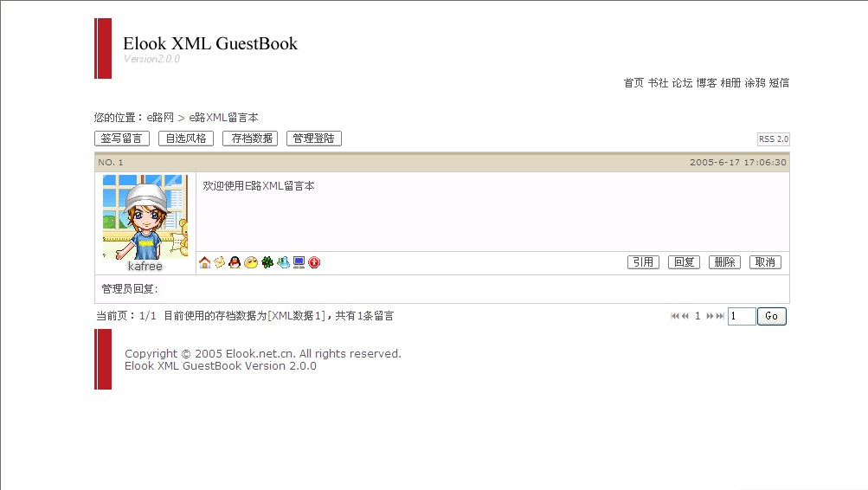The width and height of the screenshot is (868, 490).
Task: Click the 管理员回复 label
Action: (130, 289)
